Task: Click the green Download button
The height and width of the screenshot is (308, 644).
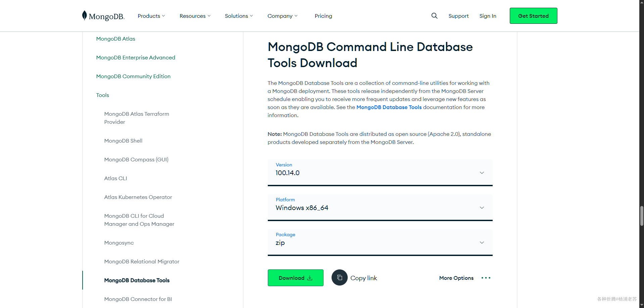Action: click(x=295, y=278)
